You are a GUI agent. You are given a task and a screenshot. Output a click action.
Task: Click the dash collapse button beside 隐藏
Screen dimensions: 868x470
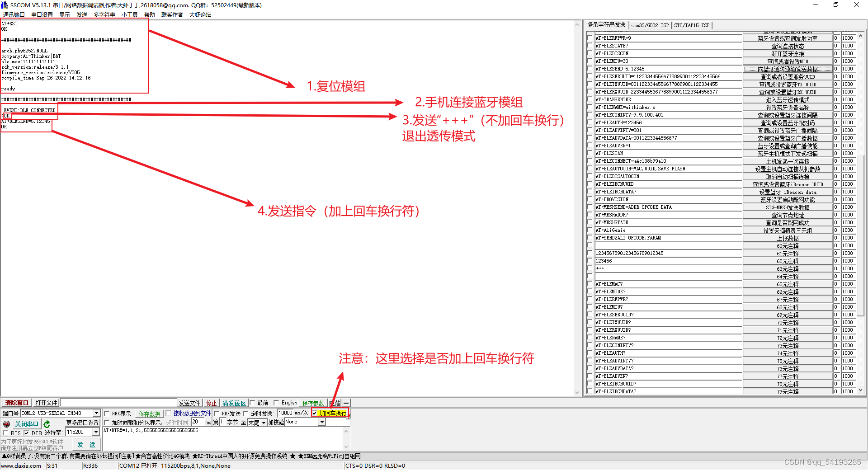(346, 403)
